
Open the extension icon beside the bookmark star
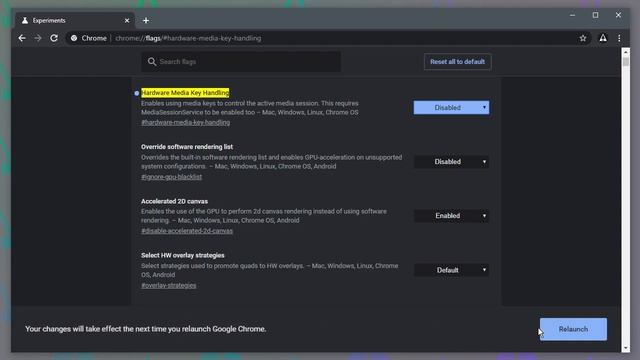602,38
